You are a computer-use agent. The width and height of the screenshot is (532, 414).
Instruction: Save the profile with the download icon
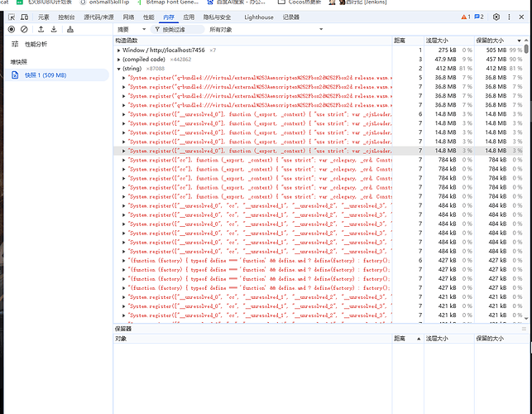point(54,29)
